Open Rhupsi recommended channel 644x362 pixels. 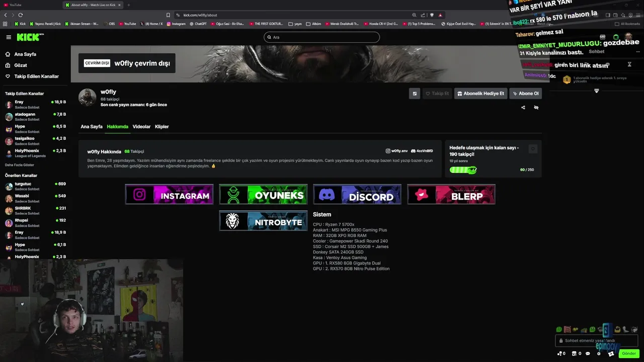pyautogui.click(x=35, y=222)
